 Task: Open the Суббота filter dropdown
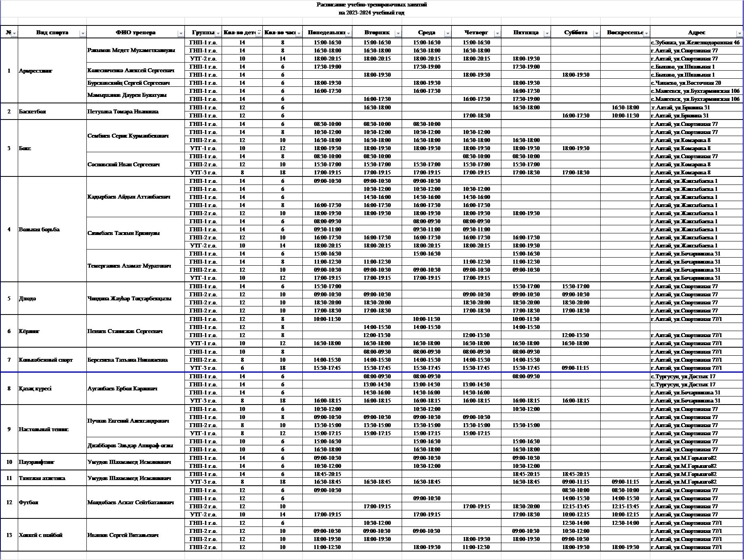click(597, 34)
